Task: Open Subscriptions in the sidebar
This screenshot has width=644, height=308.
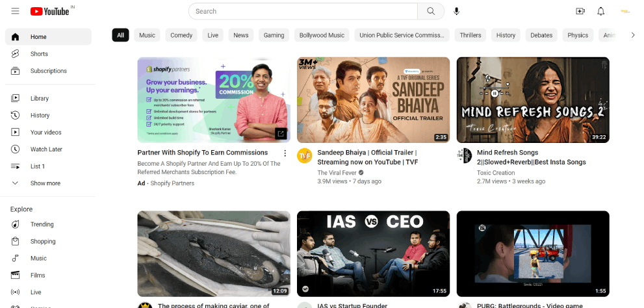Action: coord(49,71)
